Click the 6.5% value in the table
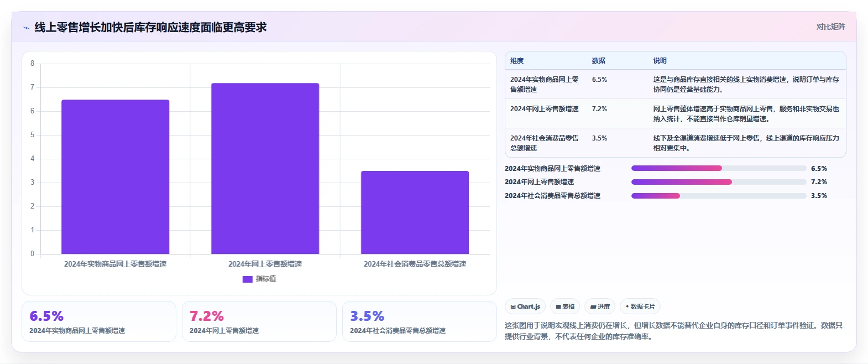 (599, 80)
